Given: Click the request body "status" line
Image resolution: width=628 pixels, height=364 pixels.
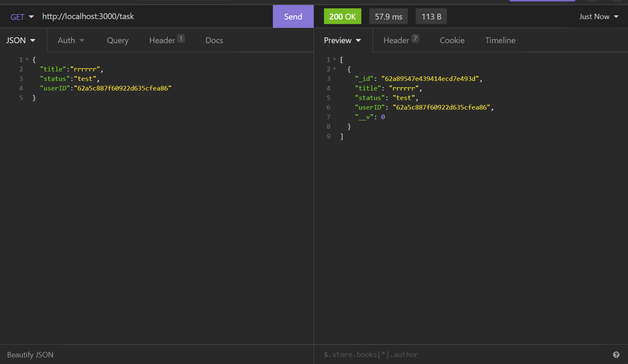Looking at the screenshot, I should click(70, 78).
